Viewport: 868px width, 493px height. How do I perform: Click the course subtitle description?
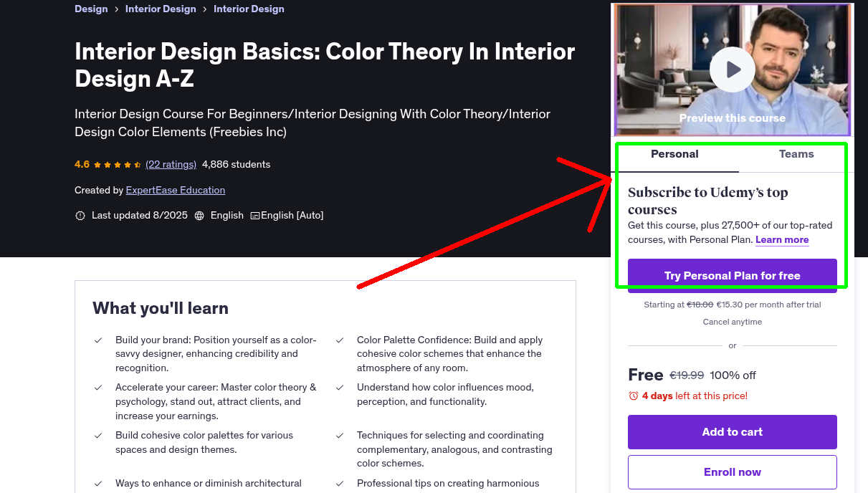pyautogui.click(x=313, y=123)
